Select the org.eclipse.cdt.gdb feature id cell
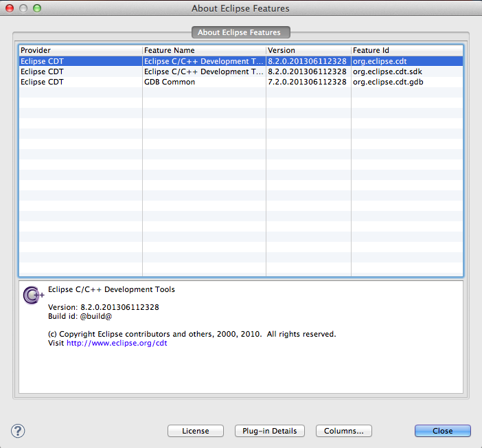Viewport: 482px width, 448px height. (388, 82)
